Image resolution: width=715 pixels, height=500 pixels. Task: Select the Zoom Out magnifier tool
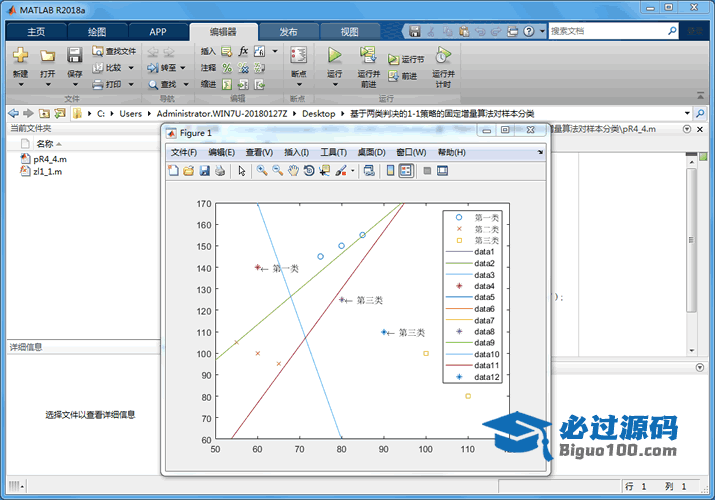tap(278, 171)
